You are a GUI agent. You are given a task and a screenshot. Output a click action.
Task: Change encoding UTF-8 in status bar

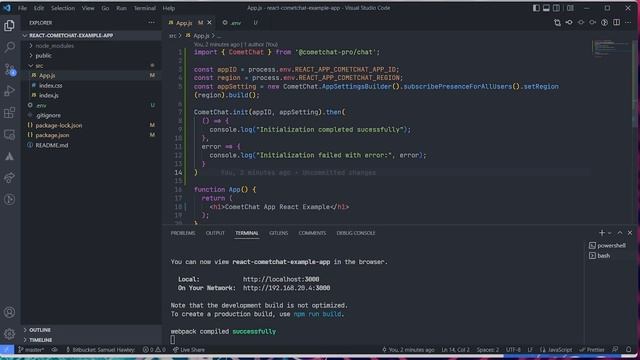[513, 349]
